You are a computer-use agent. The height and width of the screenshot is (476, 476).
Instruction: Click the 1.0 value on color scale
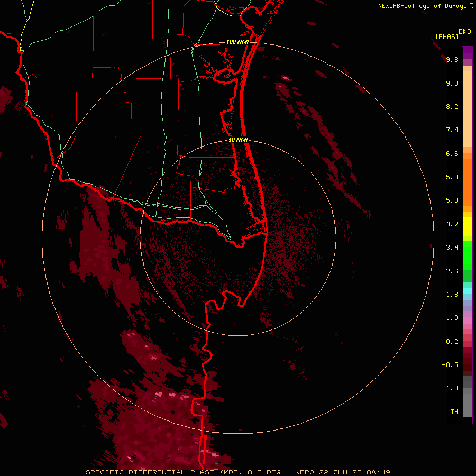point(452,318)
